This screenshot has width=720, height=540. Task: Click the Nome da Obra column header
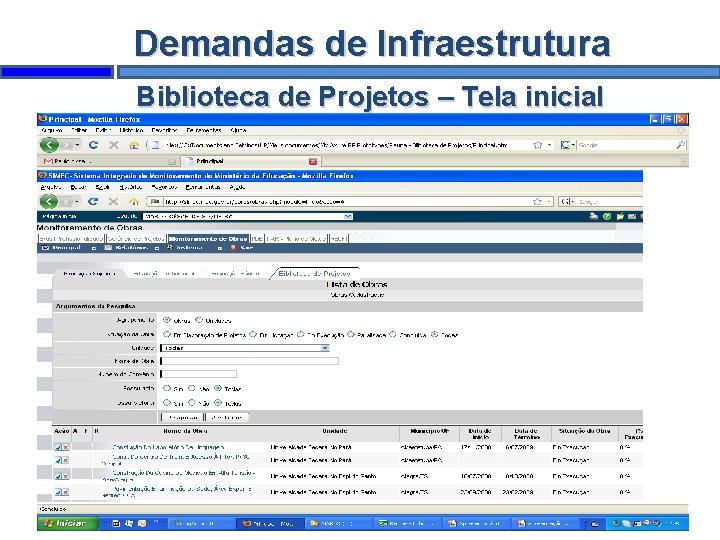pos(185,431)
